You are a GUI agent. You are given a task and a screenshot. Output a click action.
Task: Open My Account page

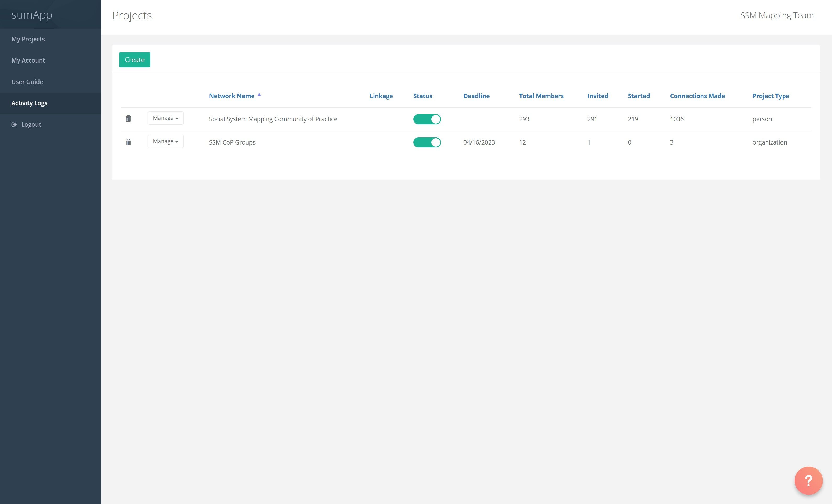tap(28, 60)
